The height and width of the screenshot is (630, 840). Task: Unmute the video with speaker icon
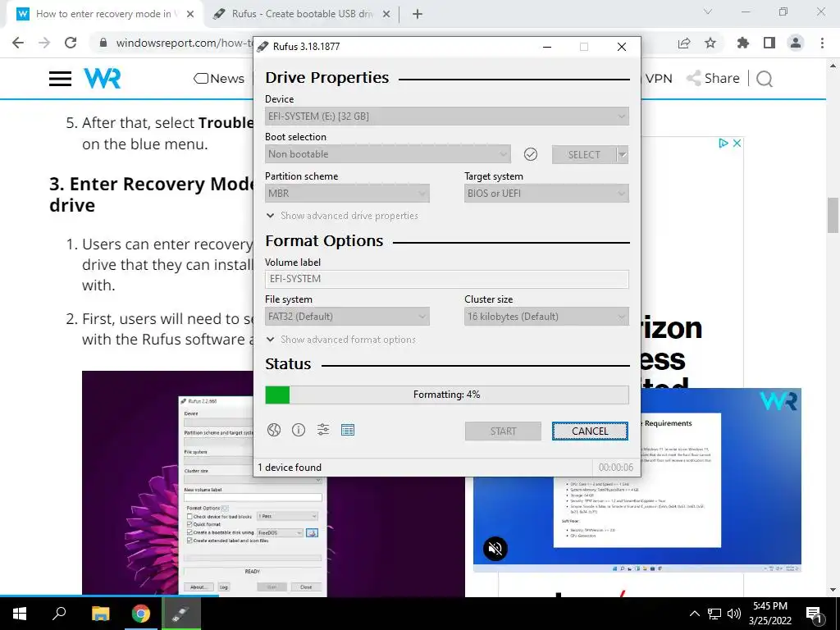(x=495, y=549)
